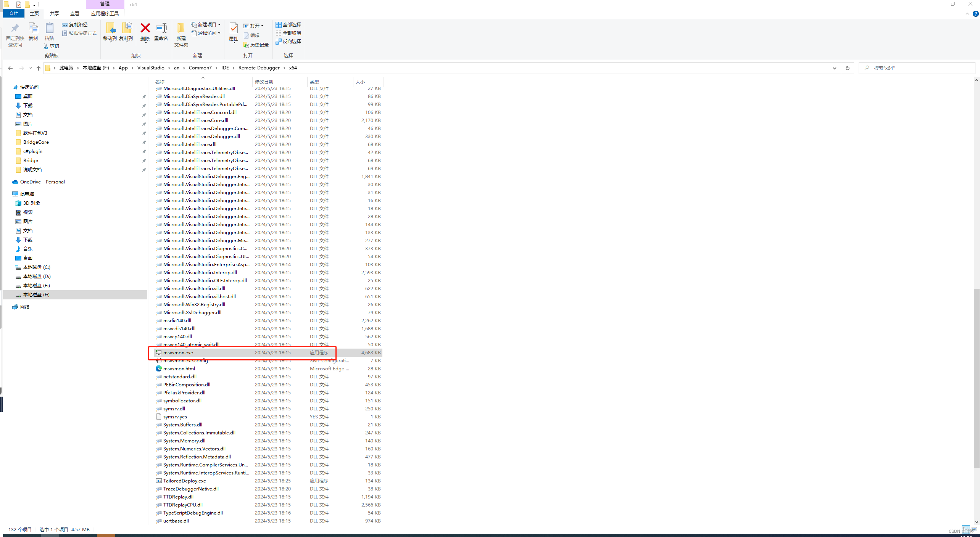Click the Up one level arrow
Viewport: 980px width, 537px height.
click(x=38, y=68)
